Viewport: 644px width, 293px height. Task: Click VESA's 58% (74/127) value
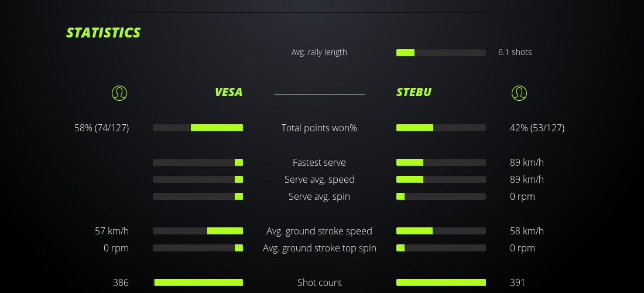coord(102,128)
